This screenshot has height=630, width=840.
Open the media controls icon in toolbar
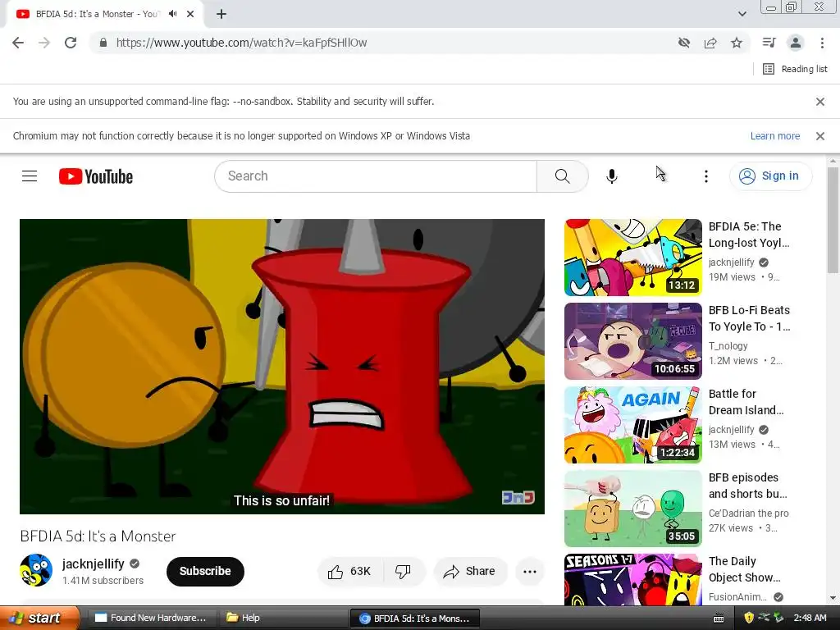(x=769, y=43)
